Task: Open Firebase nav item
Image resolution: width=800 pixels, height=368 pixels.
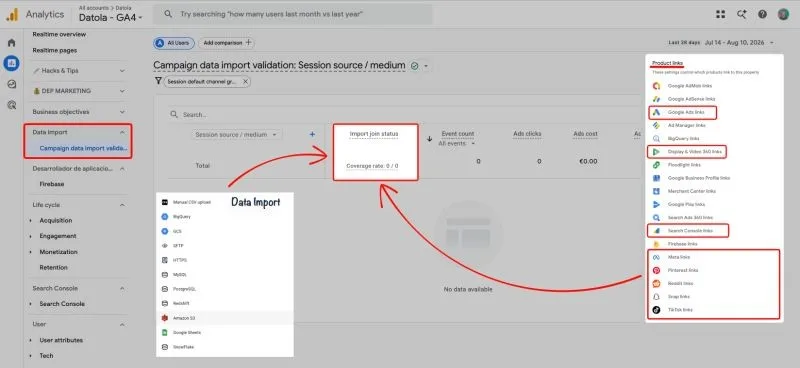Action: point(52,184)
